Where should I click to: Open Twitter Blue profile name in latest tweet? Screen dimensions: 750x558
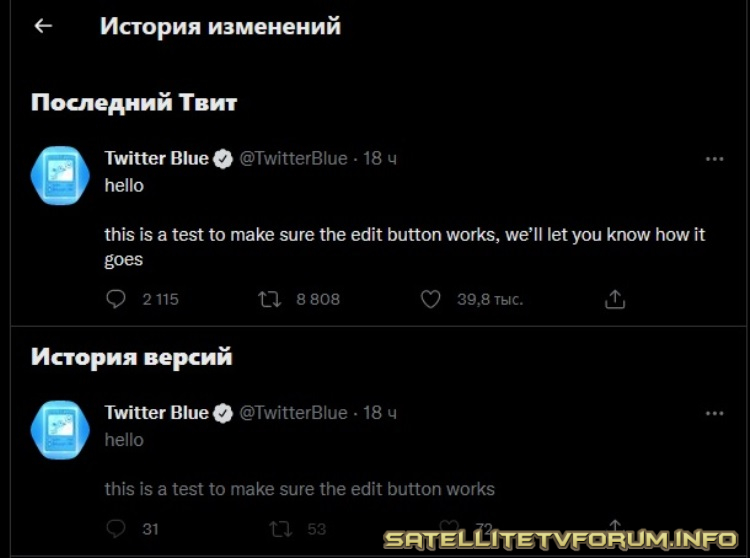point(156,158)
